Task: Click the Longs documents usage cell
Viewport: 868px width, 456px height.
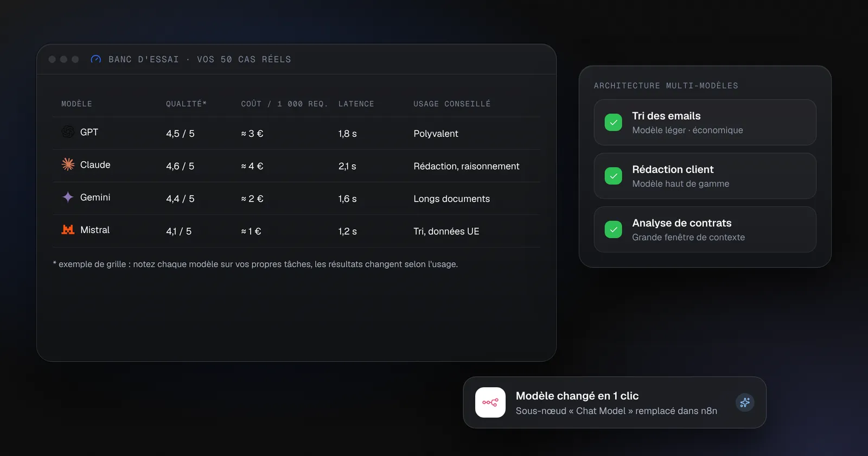Action: pos(451,199)
